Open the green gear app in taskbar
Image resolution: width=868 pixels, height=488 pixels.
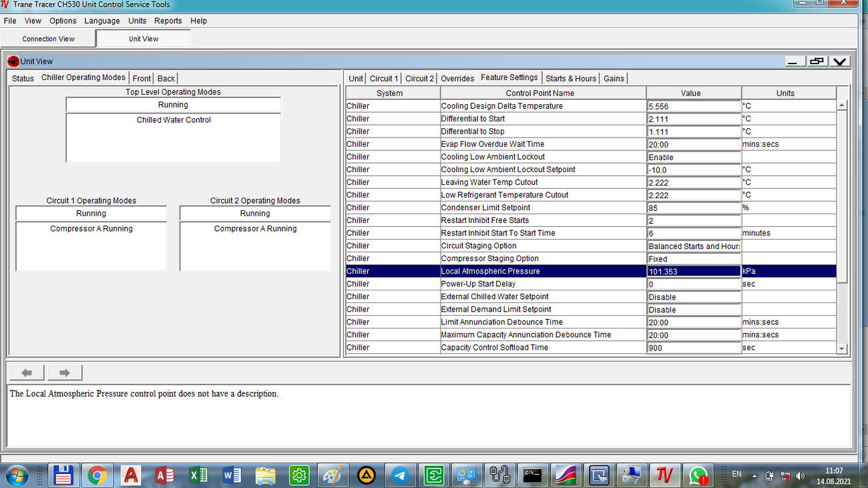click(299, 475)
